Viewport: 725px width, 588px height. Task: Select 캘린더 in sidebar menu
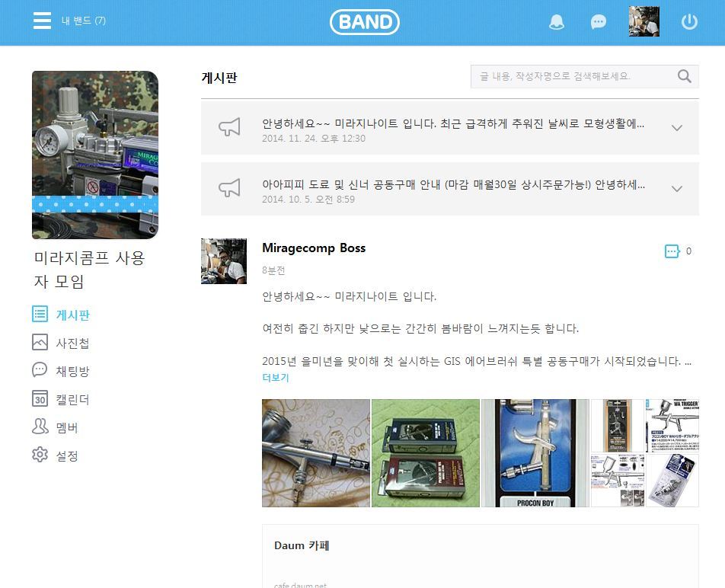pyautogui.click(x=72, y=399)
